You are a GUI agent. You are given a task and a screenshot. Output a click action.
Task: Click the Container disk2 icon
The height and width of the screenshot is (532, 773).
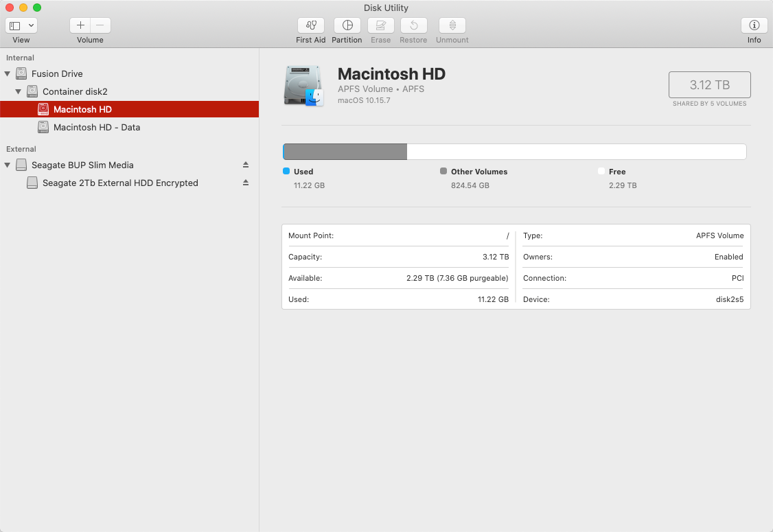(32, 91)
